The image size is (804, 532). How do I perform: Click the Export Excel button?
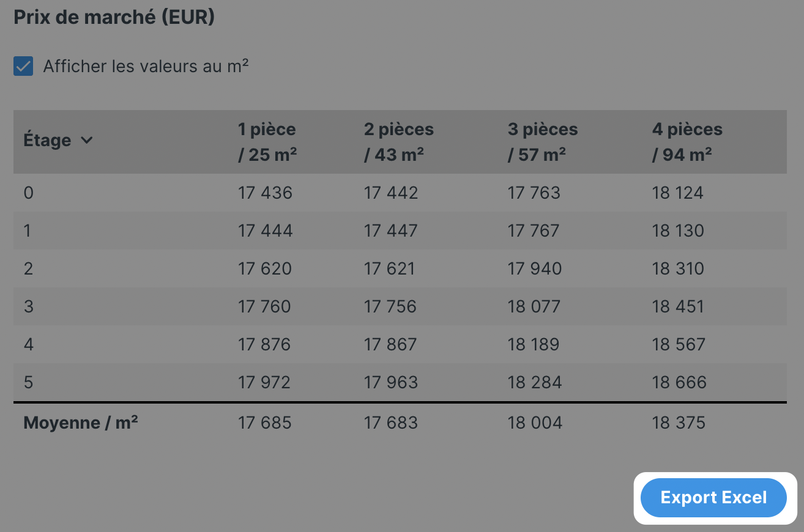(713, 498)
